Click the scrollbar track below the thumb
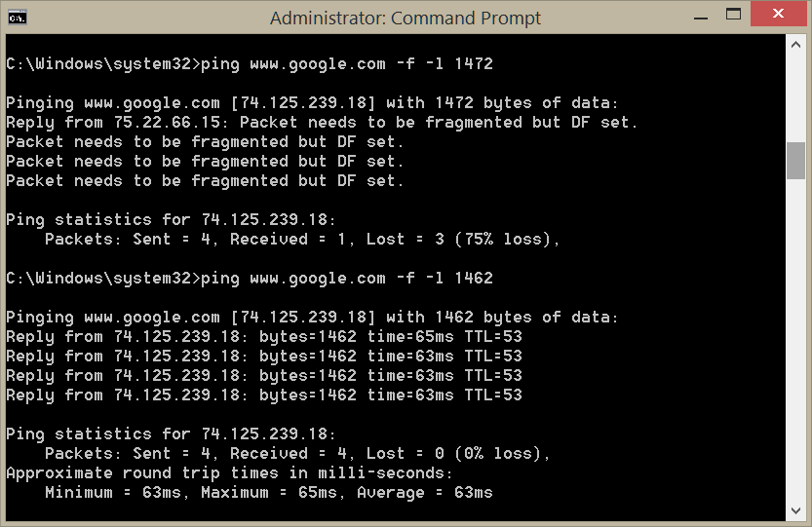This screenshot has height=527, width=812. pyautogui.click(x=795, y=341)
